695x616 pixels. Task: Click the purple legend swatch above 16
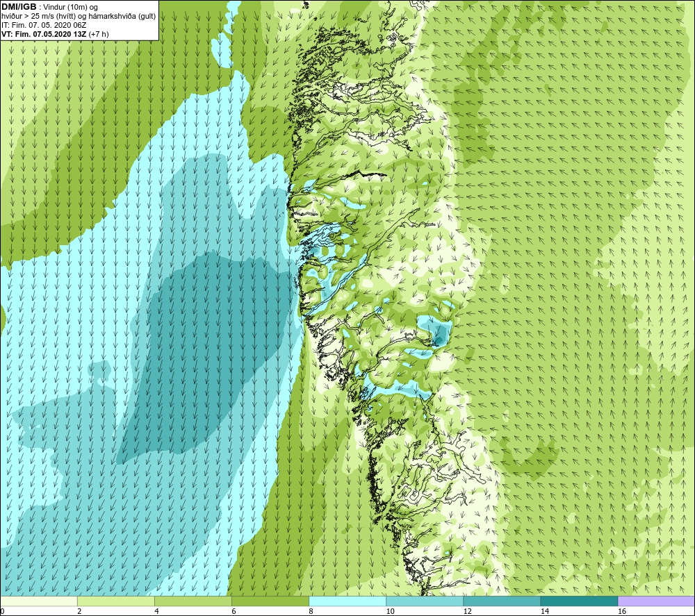click(x=656, y=601)
